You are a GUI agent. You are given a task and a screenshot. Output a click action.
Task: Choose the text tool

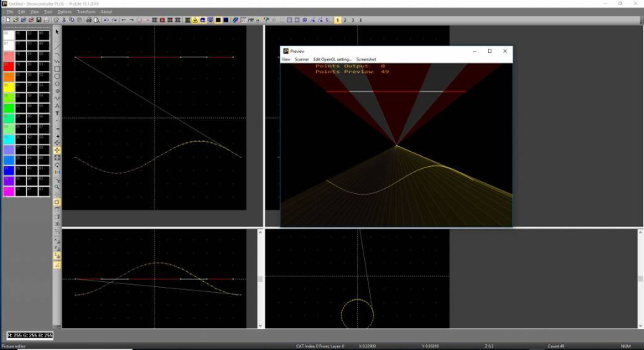point(57,114)
